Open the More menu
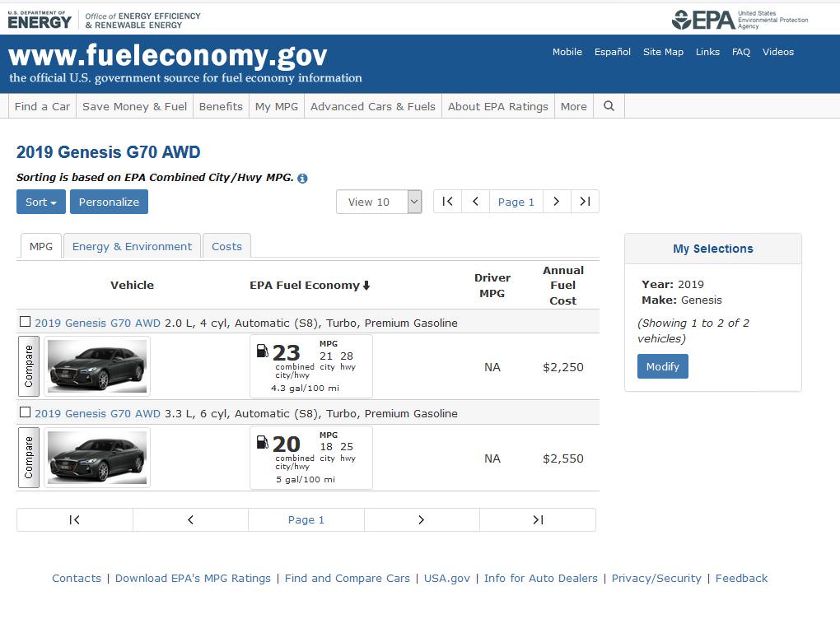 pyautogui.click(x=574, y=106)
